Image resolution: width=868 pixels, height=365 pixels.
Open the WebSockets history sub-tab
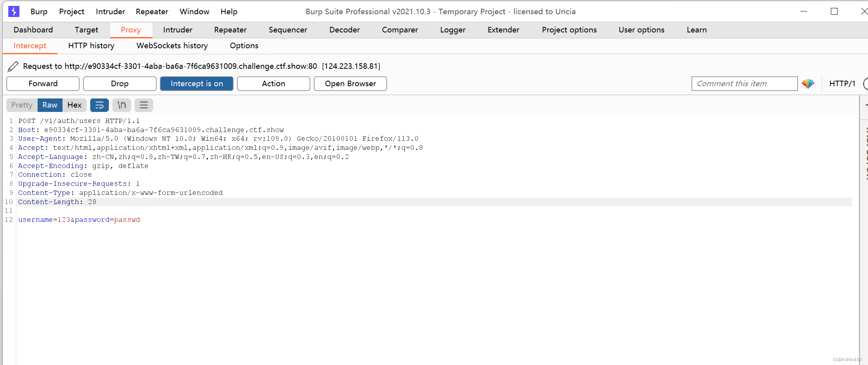click(172, 46)
